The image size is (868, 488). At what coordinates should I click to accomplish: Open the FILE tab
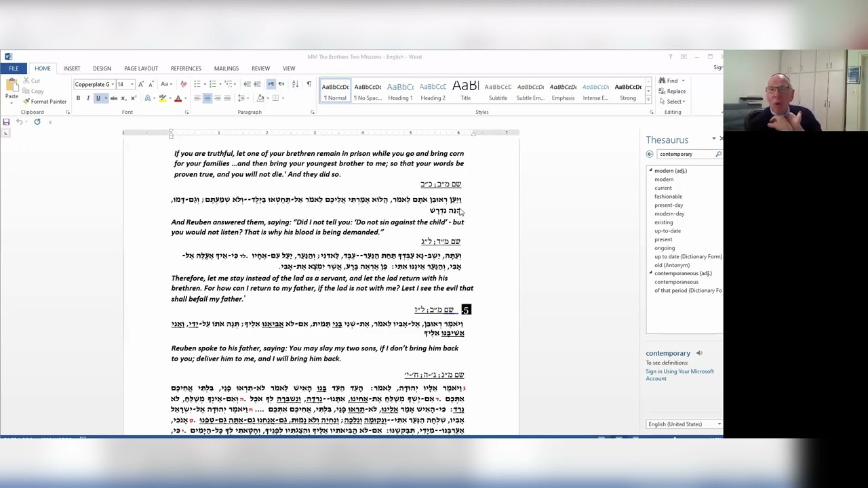[x=14, y=68]
